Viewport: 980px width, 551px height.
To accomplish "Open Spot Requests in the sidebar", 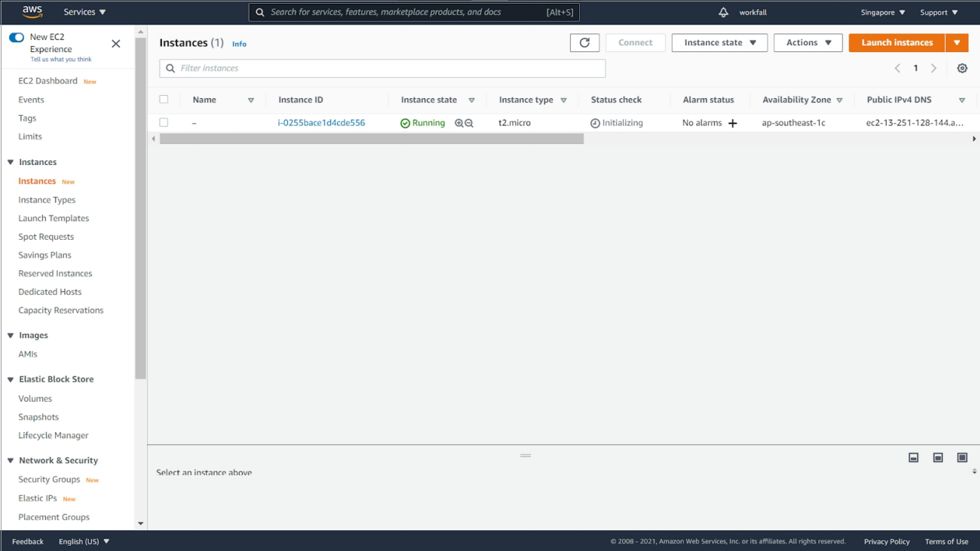I will [x=46, y=237].
